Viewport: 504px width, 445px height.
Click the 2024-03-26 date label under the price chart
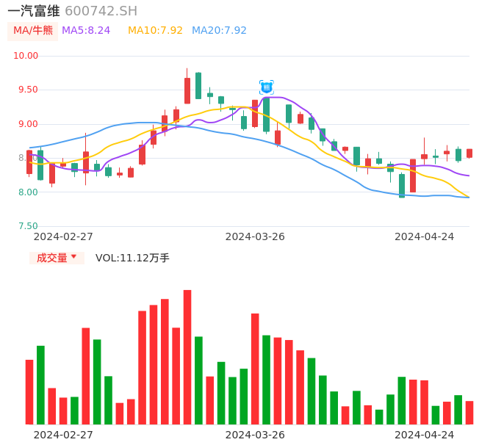(x=255, y=236)
